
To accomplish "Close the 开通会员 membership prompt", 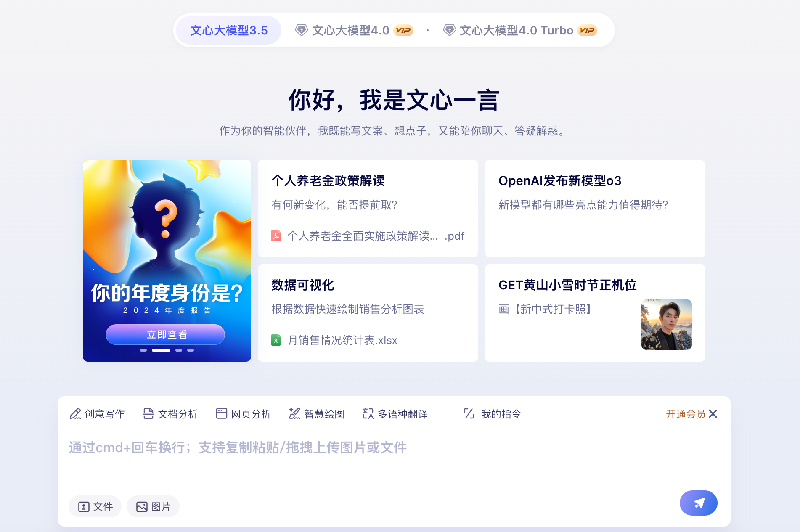I will tap(713, 414).
